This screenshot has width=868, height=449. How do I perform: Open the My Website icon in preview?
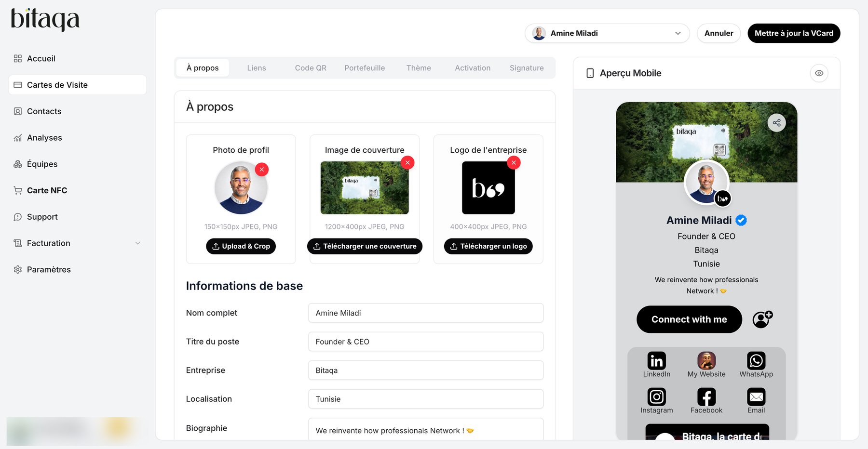(x=706, y=361)
